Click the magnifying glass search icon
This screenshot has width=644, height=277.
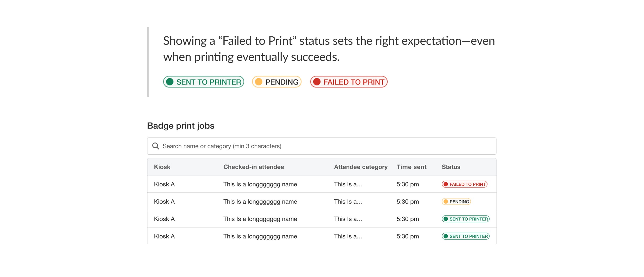(x=156, y=146)
